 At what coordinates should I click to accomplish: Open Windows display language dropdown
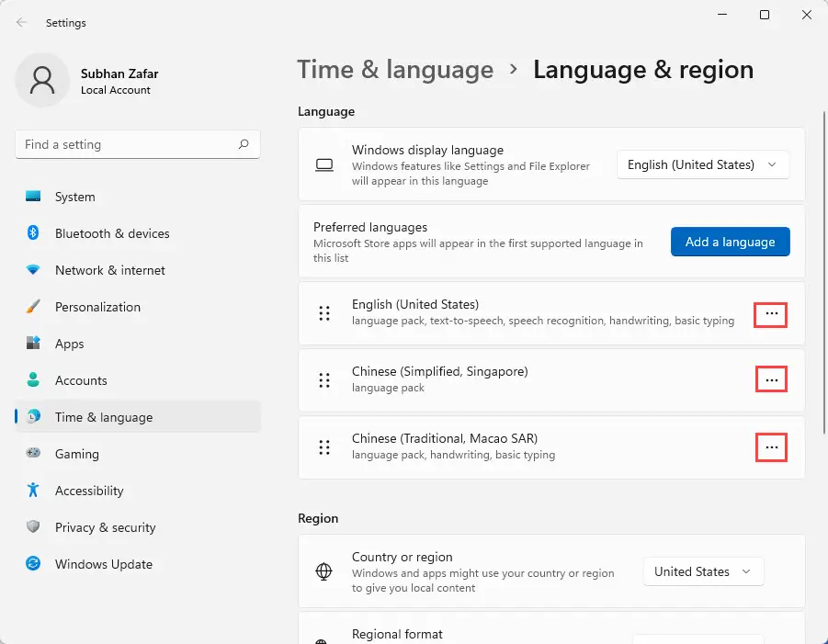pyautogui.click(x=702, y=164)
